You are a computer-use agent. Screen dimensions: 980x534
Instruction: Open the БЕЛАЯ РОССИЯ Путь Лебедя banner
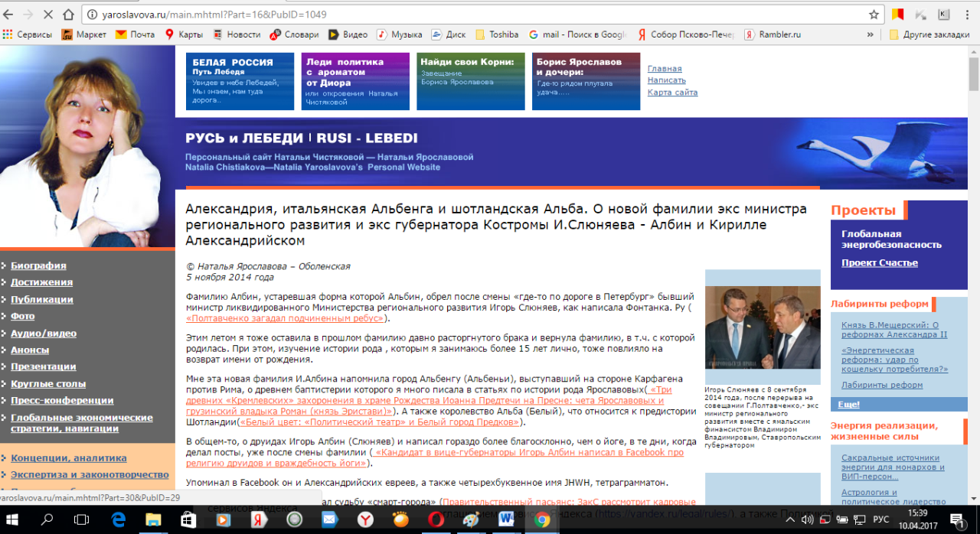[x=240, y=81]
